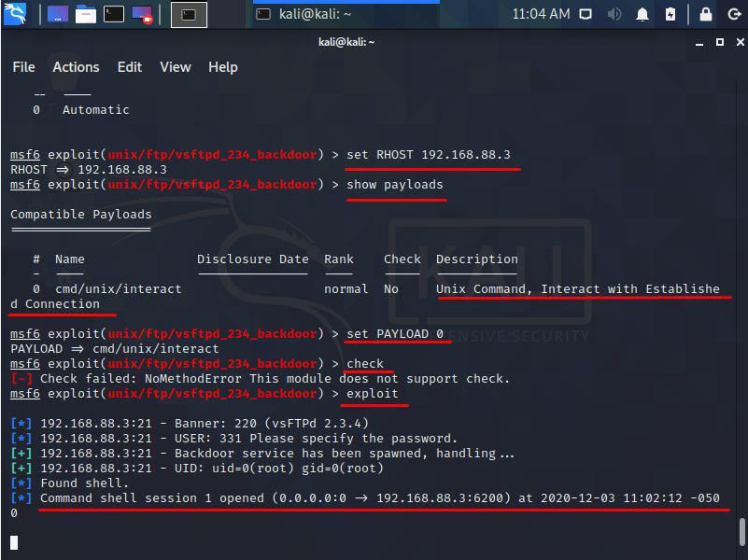Click the 'Compatible Payloads' heading
Screen dimensions: 748x560
[x=81, y=215]
